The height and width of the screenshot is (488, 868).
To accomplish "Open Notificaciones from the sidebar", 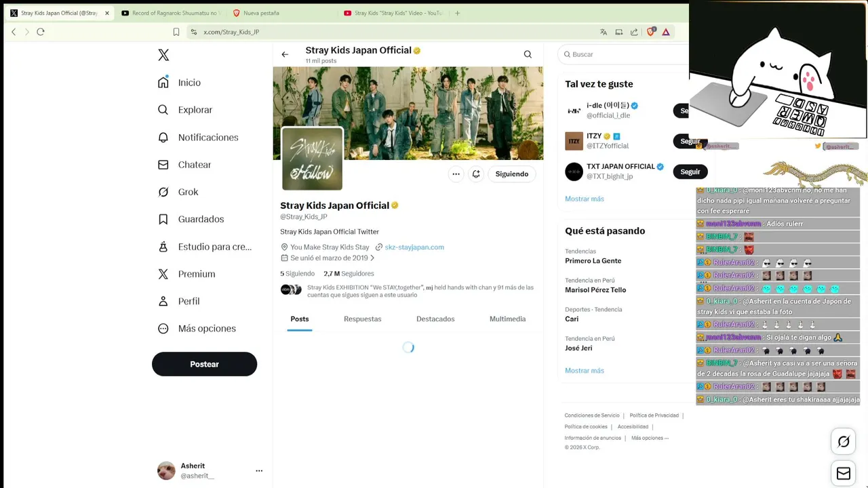I will tap(198, 138).
